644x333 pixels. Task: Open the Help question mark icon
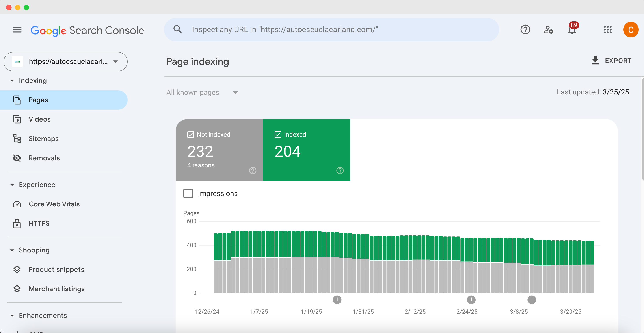(525, 30)
